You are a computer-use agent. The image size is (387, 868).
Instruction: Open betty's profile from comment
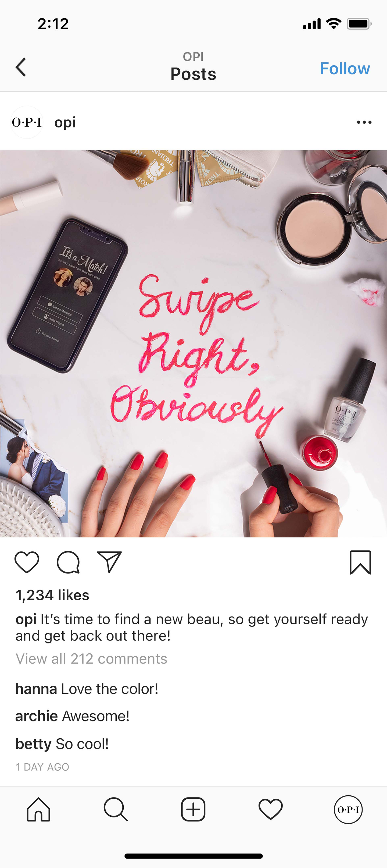34,743
